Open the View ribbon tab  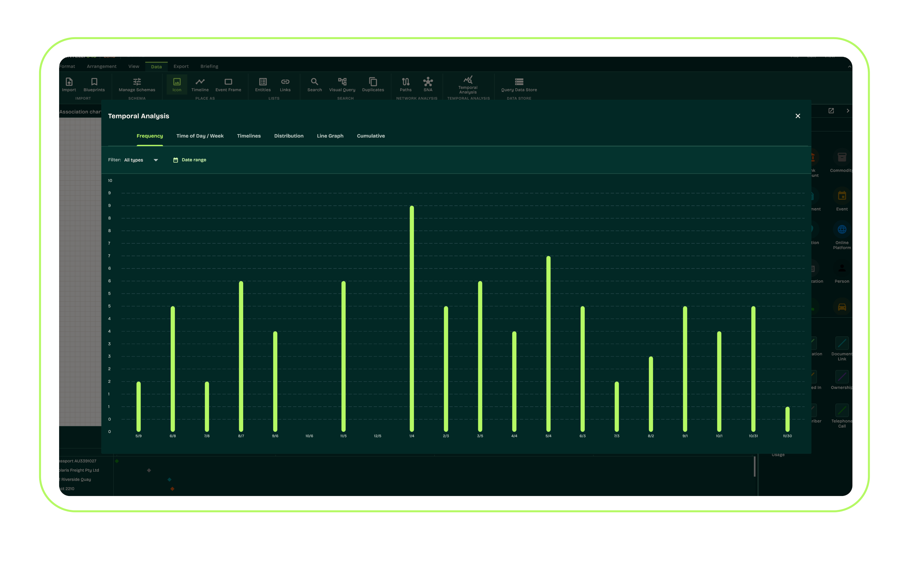(133, 66)
